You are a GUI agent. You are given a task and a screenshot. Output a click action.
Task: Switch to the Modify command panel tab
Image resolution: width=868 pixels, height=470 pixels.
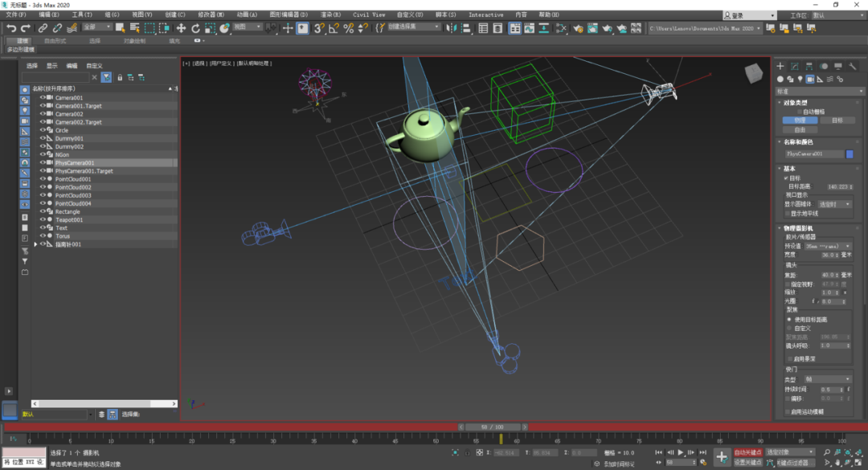click(795, 67)
